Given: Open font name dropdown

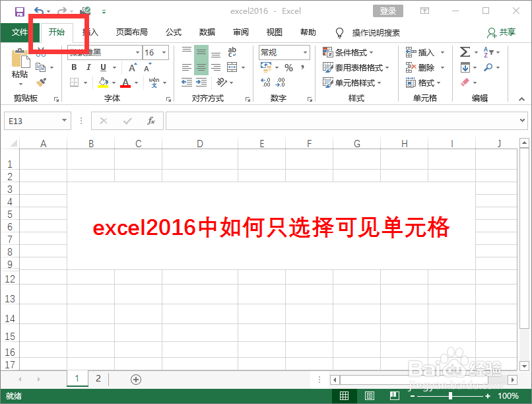Looking at the screenshot, I should pyautogui.click(x=137, y=52).
